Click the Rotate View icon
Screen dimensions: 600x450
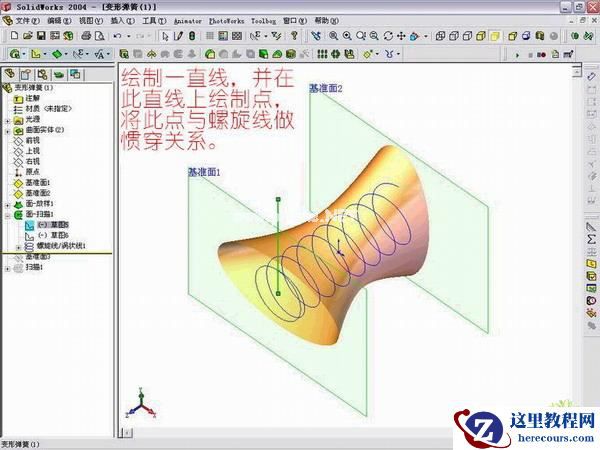388,36
